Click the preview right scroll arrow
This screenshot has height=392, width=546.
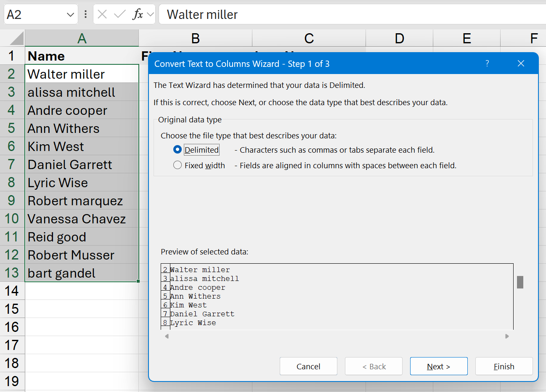tap(507, 336)
